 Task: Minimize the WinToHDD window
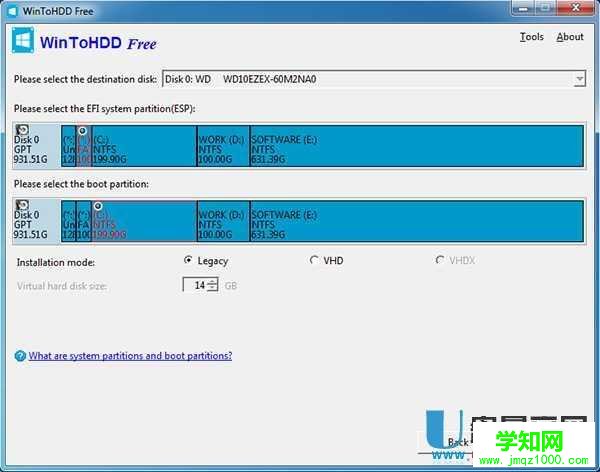(523, 8)
